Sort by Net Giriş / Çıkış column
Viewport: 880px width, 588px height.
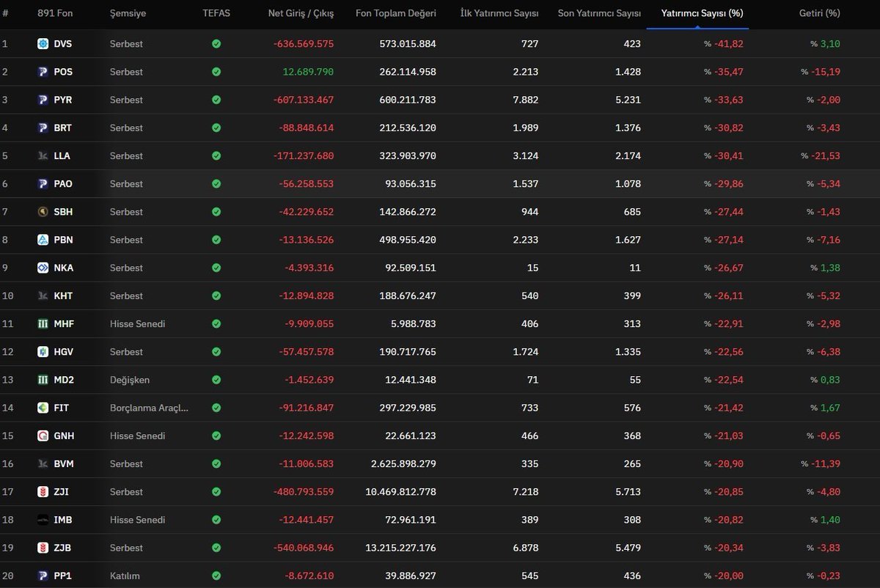301,14
